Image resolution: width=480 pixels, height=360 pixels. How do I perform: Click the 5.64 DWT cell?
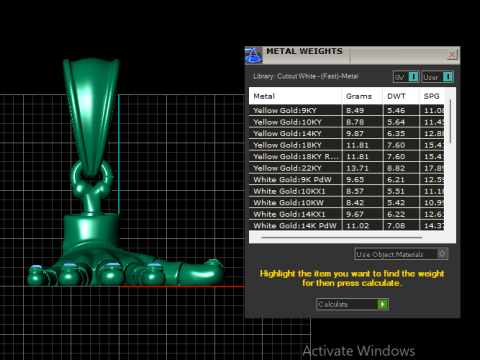tap(401, 122)
